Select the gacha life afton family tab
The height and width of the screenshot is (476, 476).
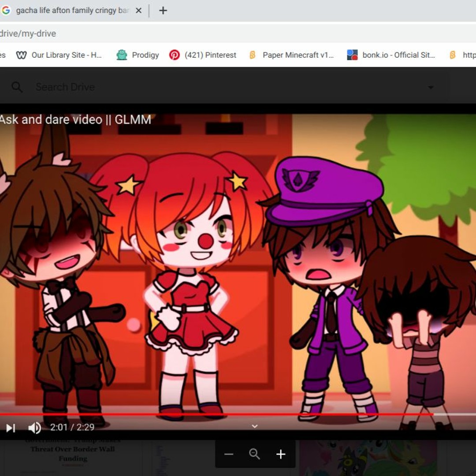pos(72,11)
